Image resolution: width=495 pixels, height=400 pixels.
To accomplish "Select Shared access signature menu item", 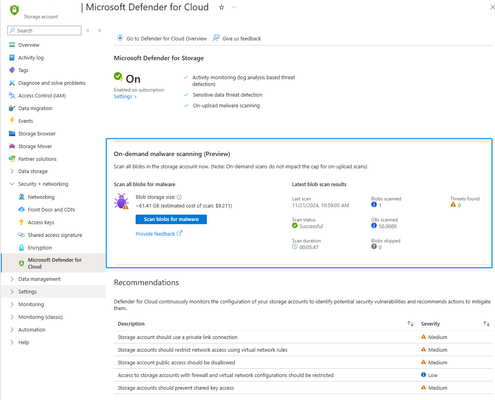I will 55,235.
